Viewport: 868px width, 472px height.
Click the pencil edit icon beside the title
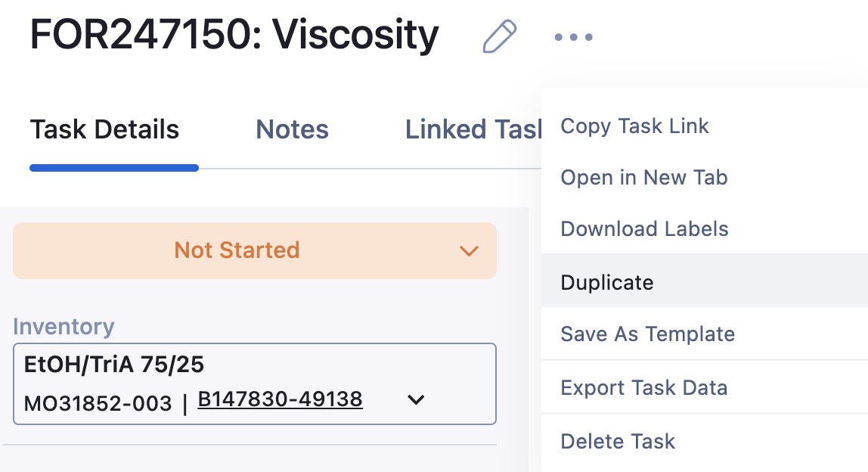pyautogui.click(x=500, y=36)
